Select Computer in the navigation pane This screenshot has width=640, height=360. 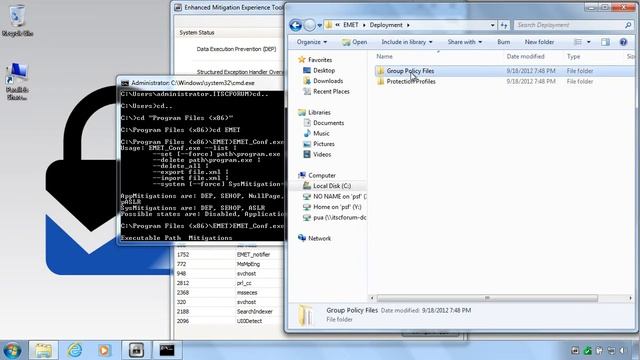tap(322, 176)
